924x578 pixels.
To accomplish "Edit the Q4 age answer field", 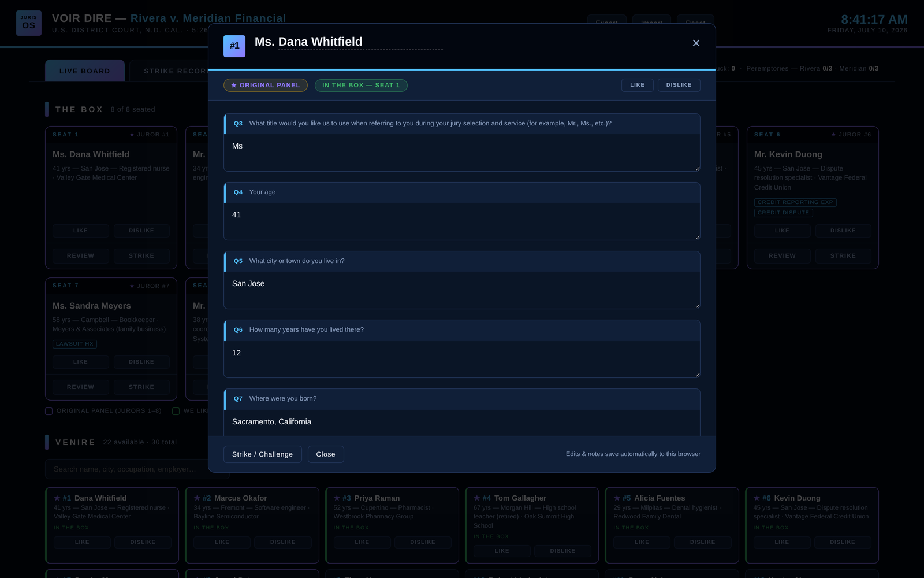I will pyautogui.click(x=462, y=221).
